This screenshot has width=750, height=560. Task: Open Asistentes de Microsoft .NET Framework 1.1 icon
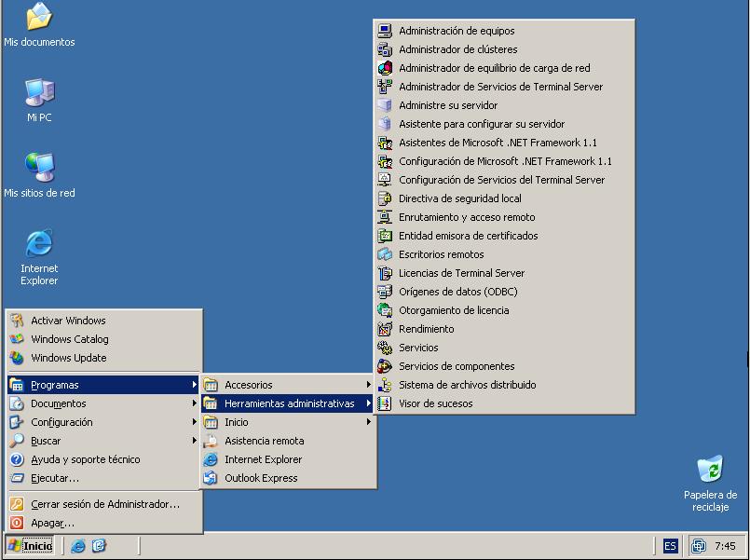[385, 143]
